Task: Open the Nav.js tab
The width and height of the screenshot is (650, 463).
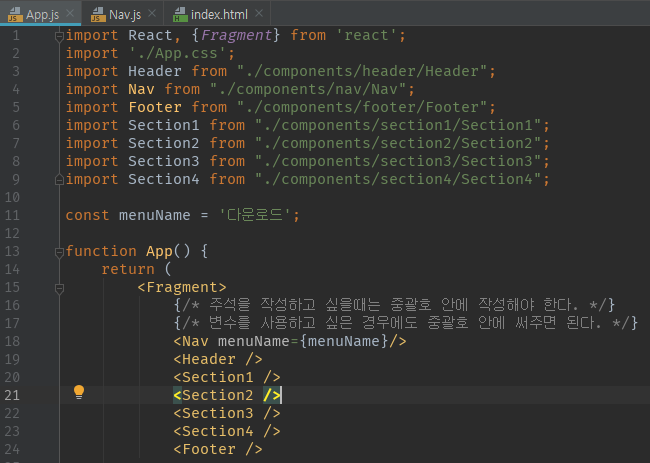Action: [125, 15]
